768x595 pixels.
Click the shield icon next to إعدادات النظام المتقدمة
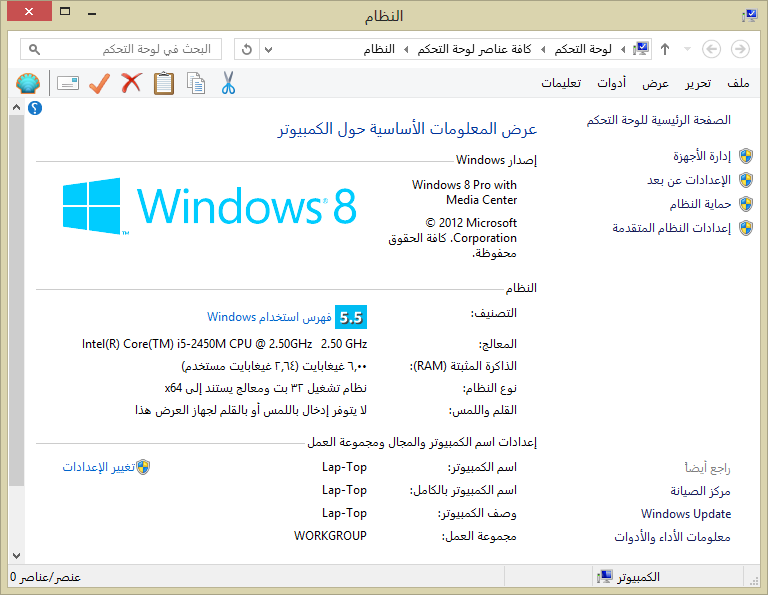745,228
